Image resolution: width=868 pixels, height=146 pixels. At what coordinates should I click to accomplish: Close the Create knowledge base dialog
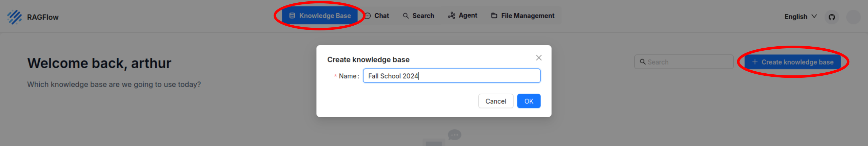tap(538, 58)
